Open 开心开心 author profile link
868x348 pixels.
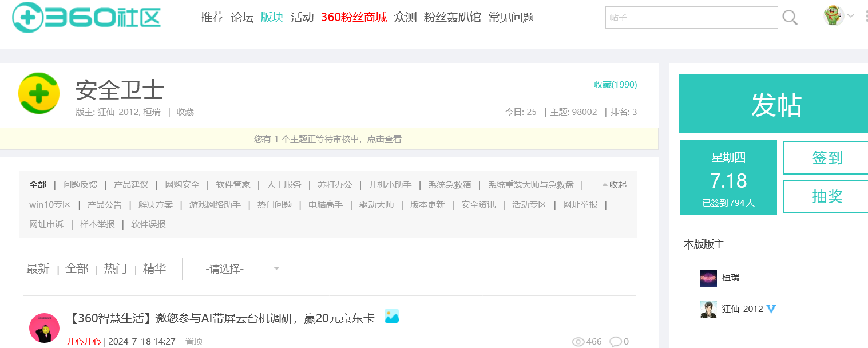click(84, 342)
